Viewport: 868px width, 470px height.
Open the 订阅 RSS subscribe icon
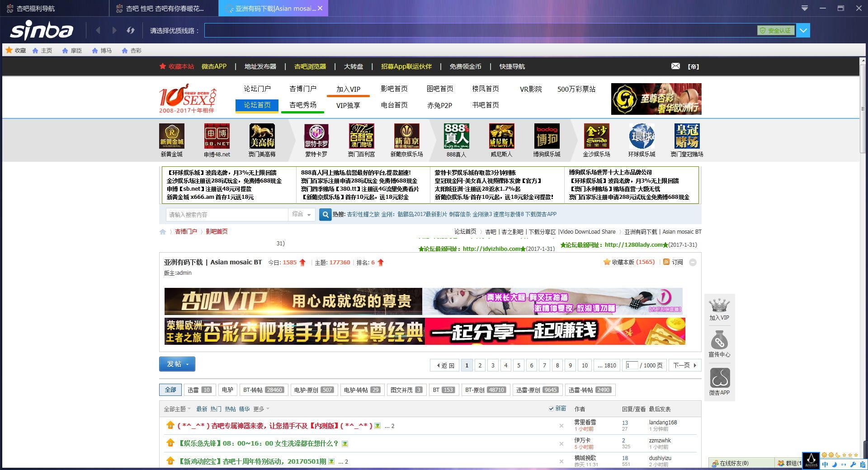pos(666,262)
